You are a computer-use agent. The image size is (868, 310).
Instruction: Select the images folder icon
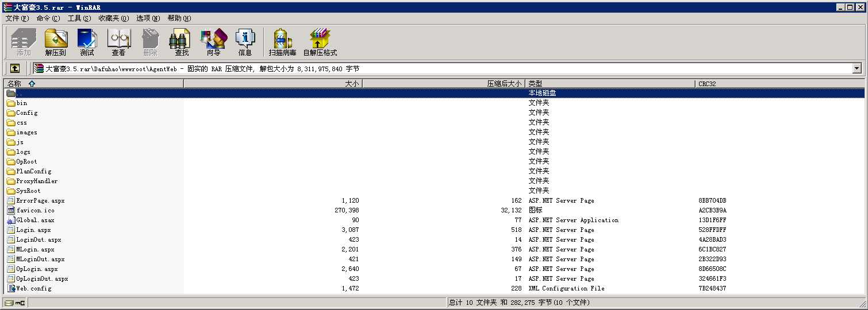11,133
